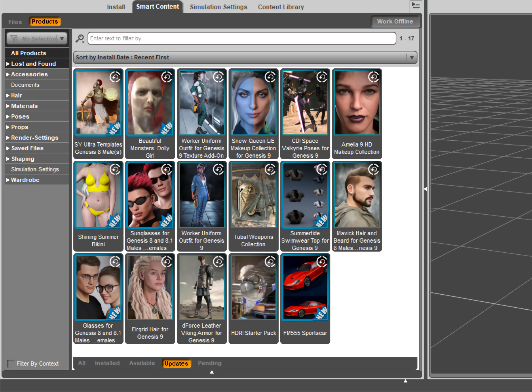
Task: Enable the Filter By Context checkbox
Action: [11, 364]
